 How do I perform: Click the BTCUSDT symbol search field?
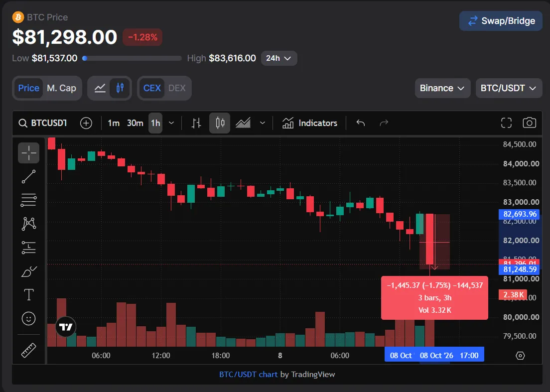pyautogui.click(x=43, y=123)
